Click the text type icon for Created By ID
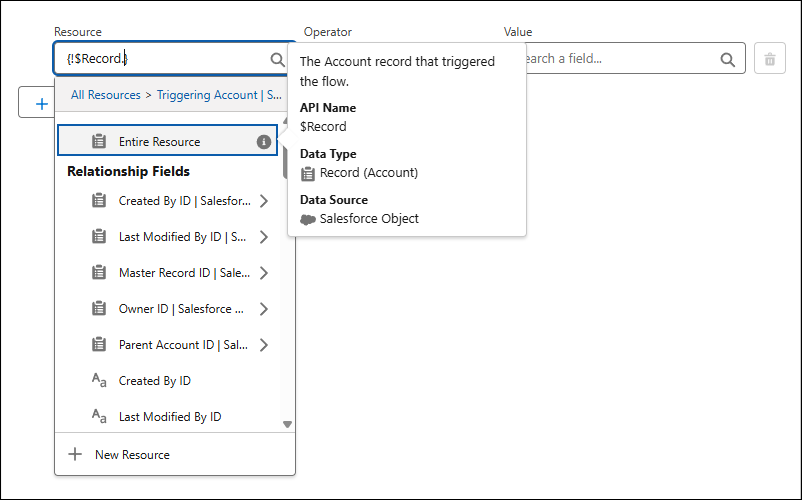Viewport: 802px width, 500px height. click(99, 381)
